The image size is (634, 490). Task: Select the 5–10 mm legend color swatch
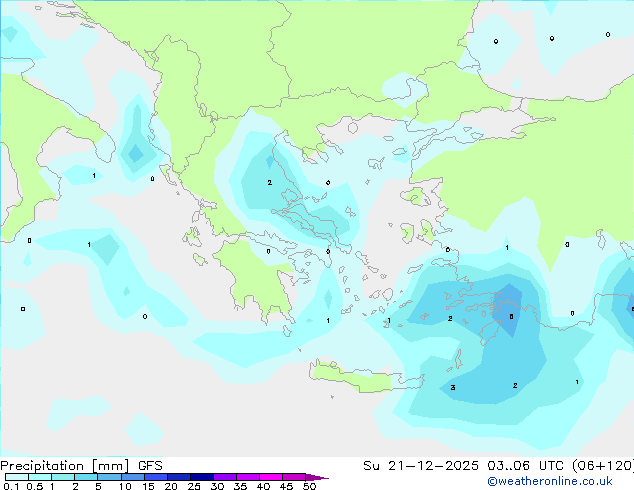point(109,477)
